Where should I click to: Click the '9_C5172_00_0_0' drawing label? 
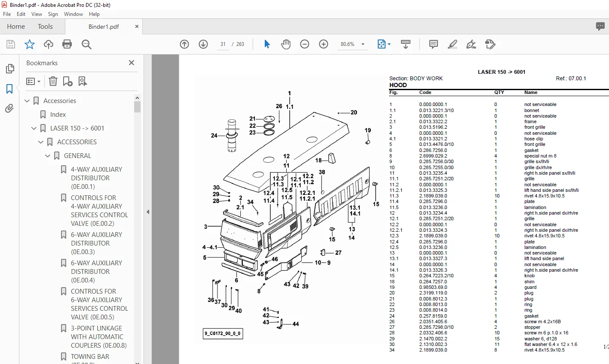[x=223, y=334]
